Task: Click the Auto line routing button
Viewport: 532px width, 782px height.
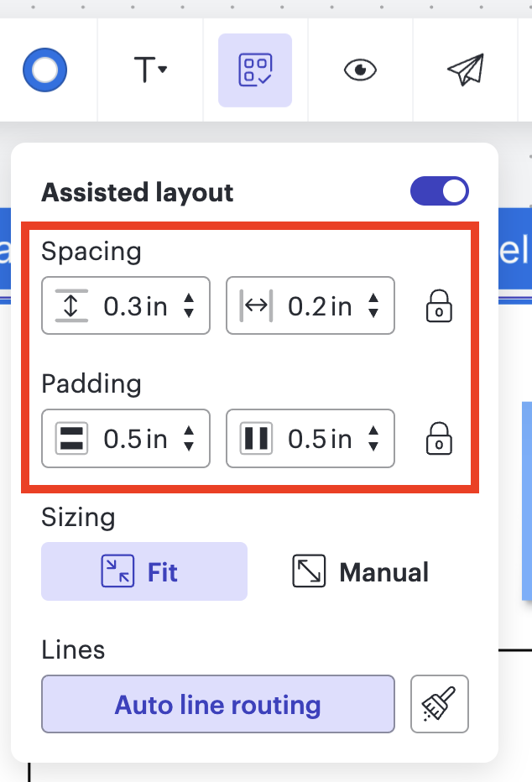Action: [217, 704]
